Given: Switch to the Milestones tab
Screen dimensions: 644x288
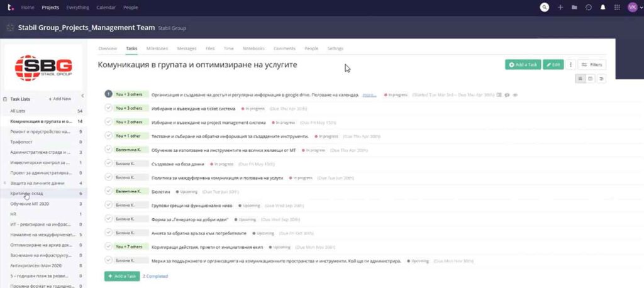Looking at the screenshot, I should (157, 48).
